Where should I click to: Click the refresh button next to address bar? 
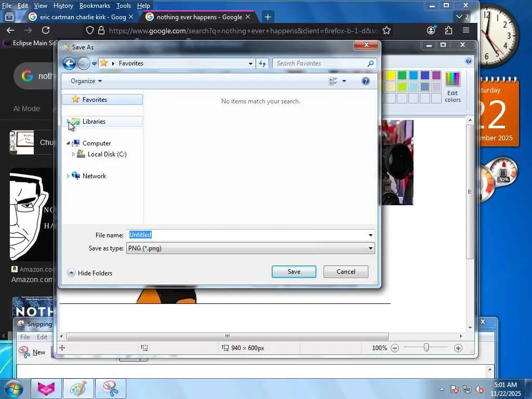coord(262,63)
